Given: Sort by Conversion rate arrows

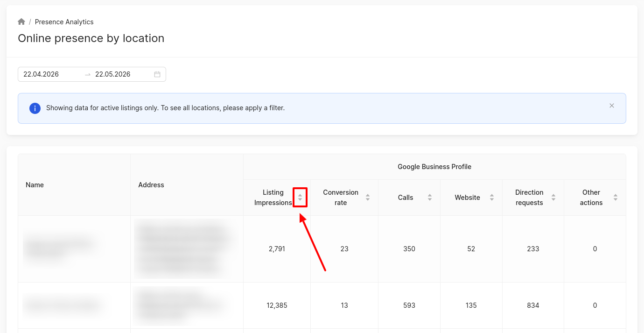Looking at the screenshot, I should 368,198.
